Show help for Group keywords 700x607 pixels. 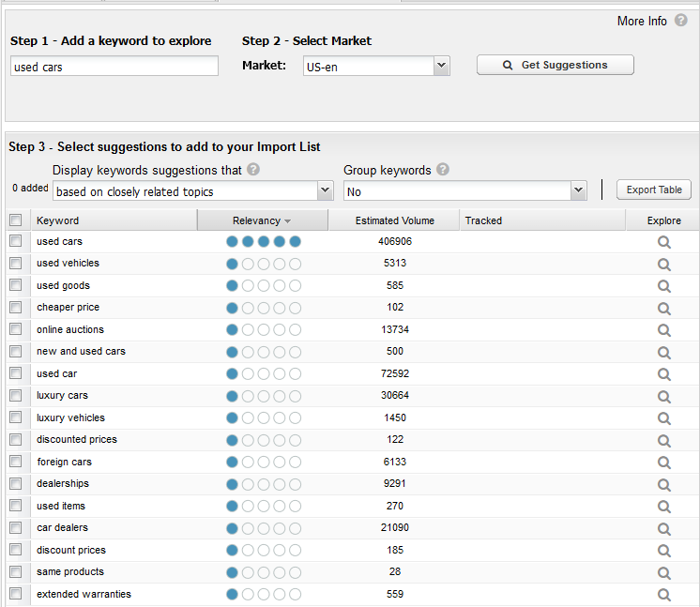[x=442, y=170]
